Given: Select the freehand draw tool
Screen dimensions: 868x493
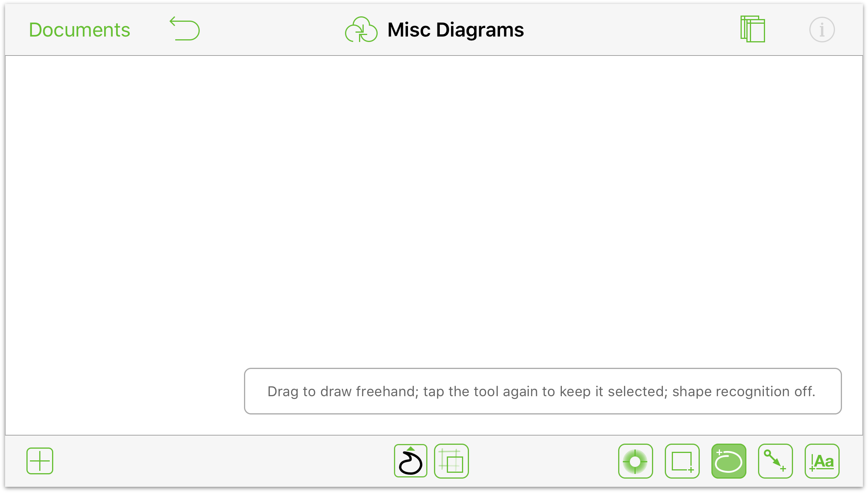Looking at the screenshot, I should (x=410, y=461).
